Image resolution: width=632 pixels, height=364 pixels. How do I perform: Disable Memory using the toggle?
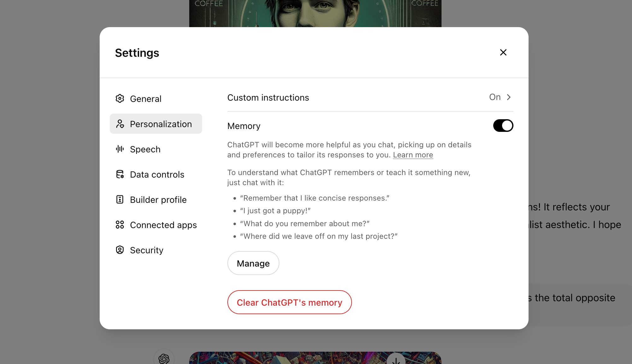(x=503, y=126)
